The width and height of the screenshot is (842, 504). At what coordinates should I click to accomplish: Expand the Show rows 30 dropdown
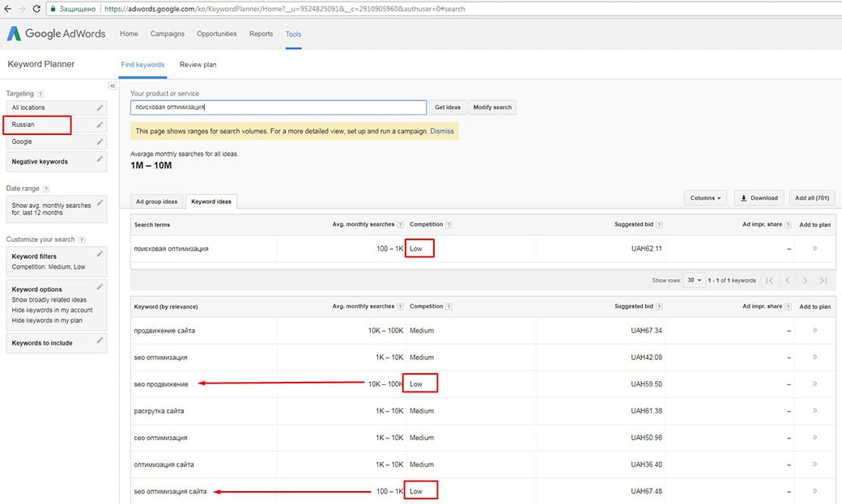pos(694,280)
